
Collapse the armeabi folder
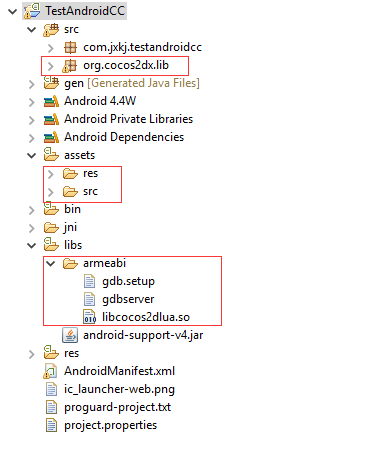50,264
